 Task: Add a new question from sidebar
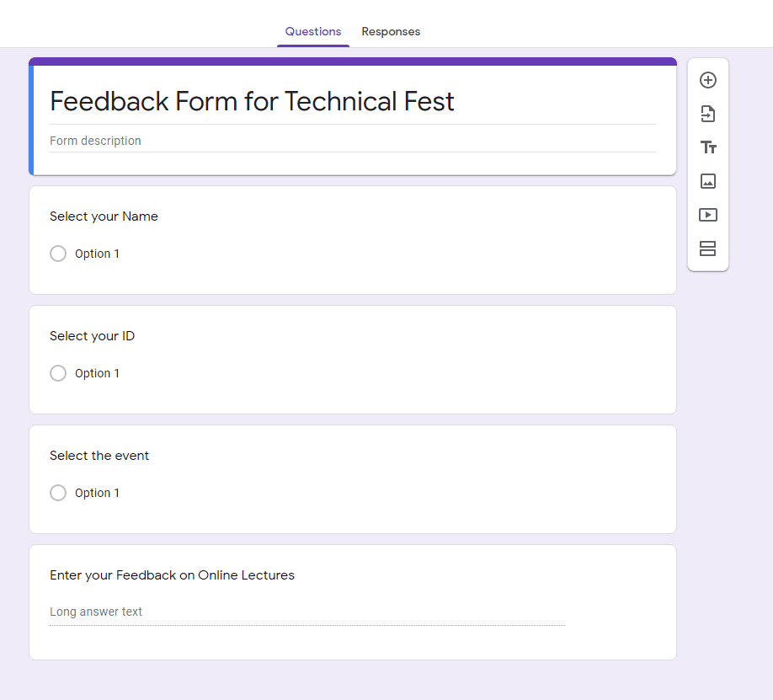click(708, 80)
